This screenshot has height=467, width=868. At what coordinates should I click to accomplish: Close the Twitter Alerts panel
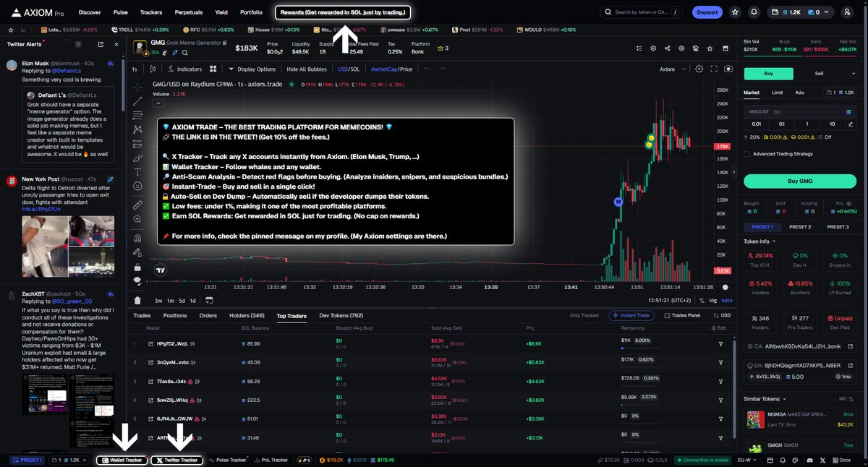116,44
